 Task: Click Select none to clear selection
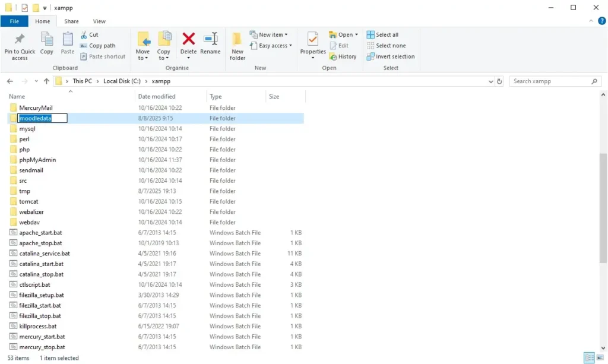[x=387, y=45]
